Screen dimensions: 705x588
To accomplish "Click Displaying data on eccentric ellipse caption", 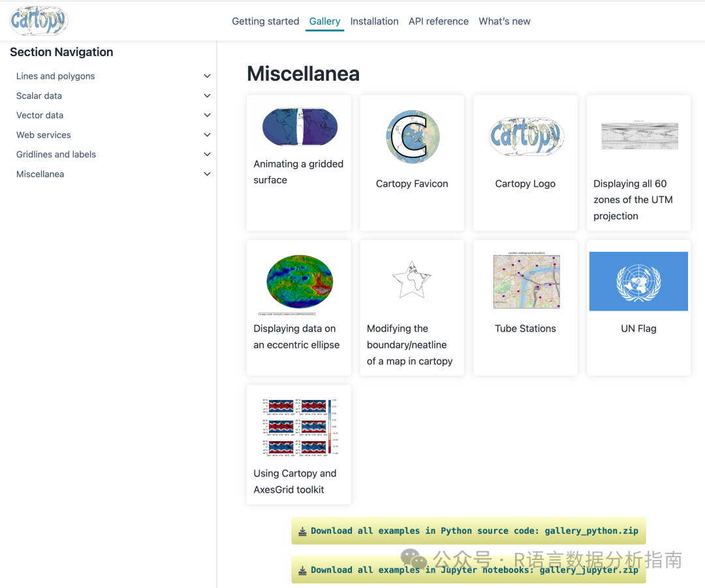I will pyautogui.click(x=296, y=337).
